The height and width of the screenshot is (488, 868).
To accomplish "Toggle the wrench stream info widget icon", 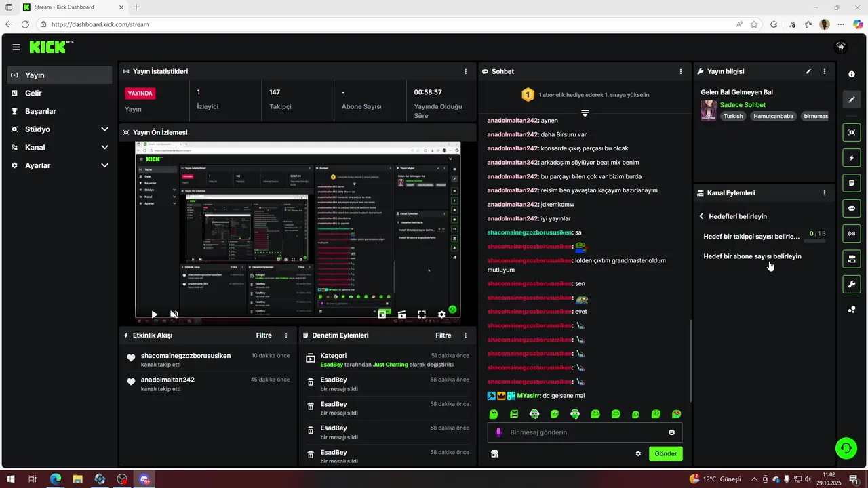I will (852, 284).
